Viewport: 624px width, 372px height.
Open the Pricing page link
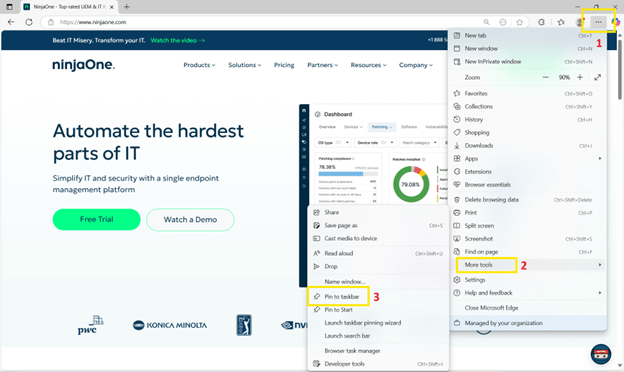pyautogui.click(x=284, y=65)
